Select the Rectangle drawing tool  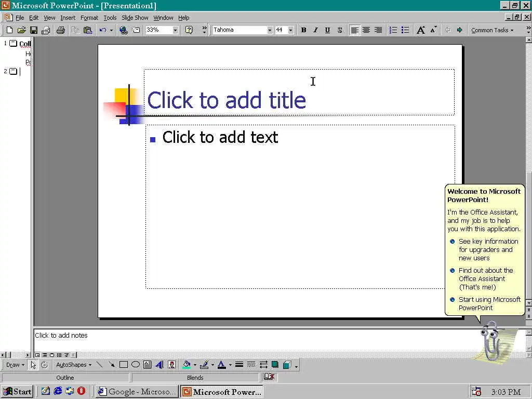pos(124,365)
